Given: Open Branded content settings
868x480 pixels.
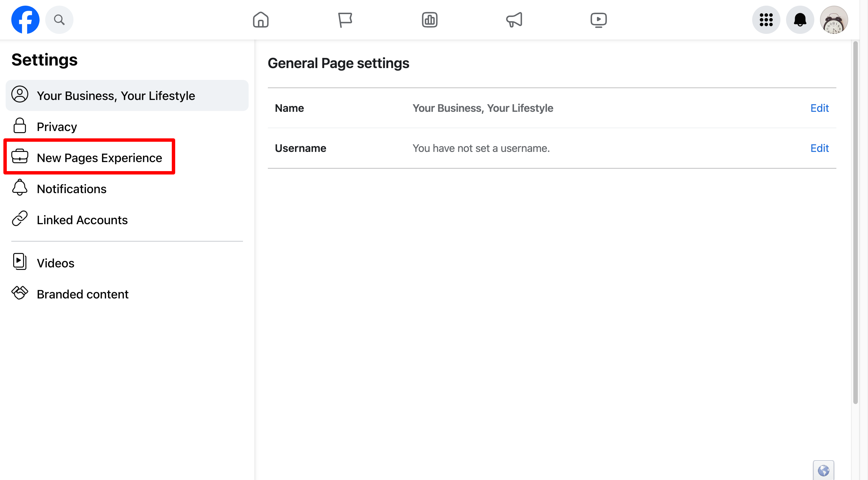Looking at the screenshot, I should point(82,294).
